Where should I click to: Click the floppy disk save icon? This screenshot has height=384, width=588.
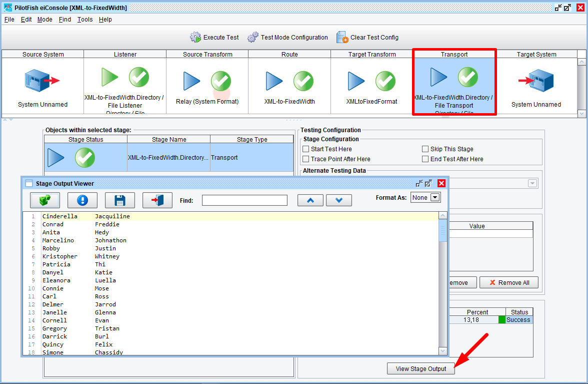pyautogui.click(x=120, y=200)
